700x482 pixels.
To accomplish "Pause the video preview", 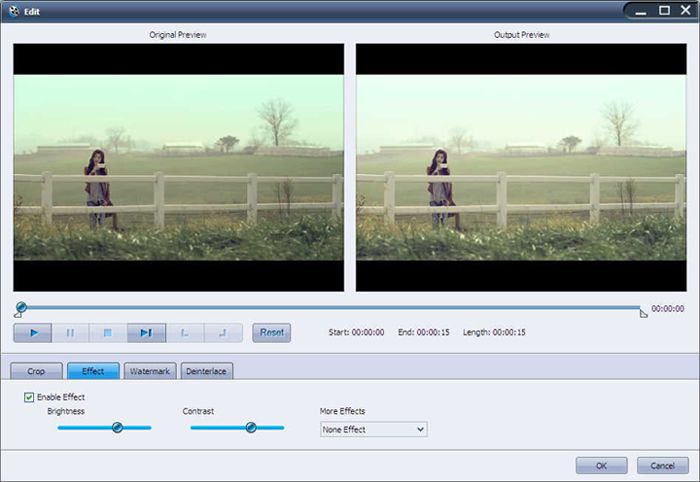I will 70,333.
